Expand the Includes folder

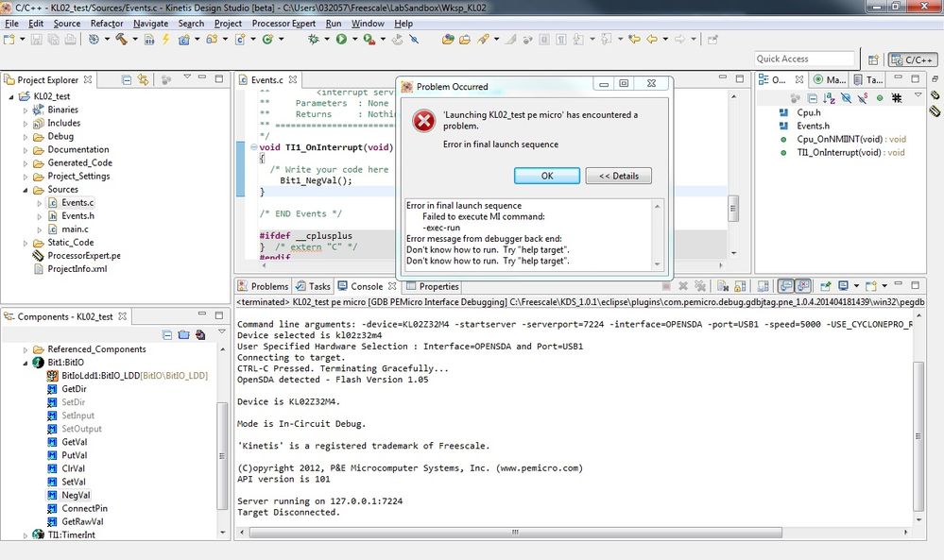coord(26,124)
